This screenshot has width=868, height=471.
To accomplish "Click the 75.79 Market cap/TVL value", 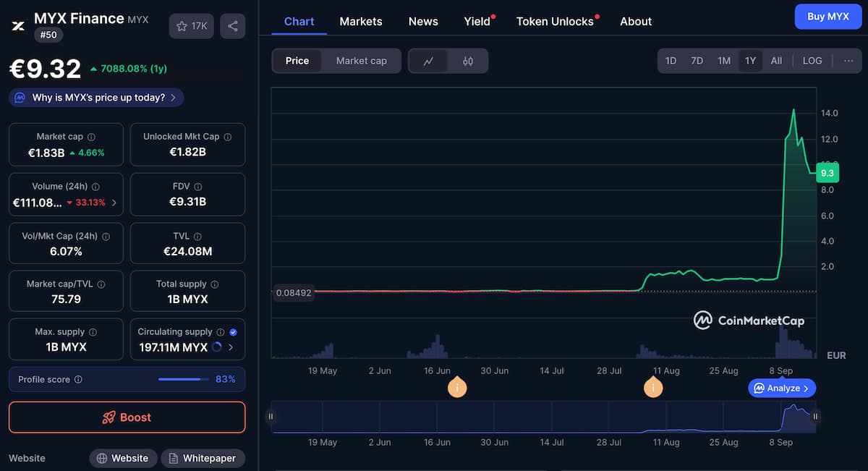I will [x=66, y=300].
